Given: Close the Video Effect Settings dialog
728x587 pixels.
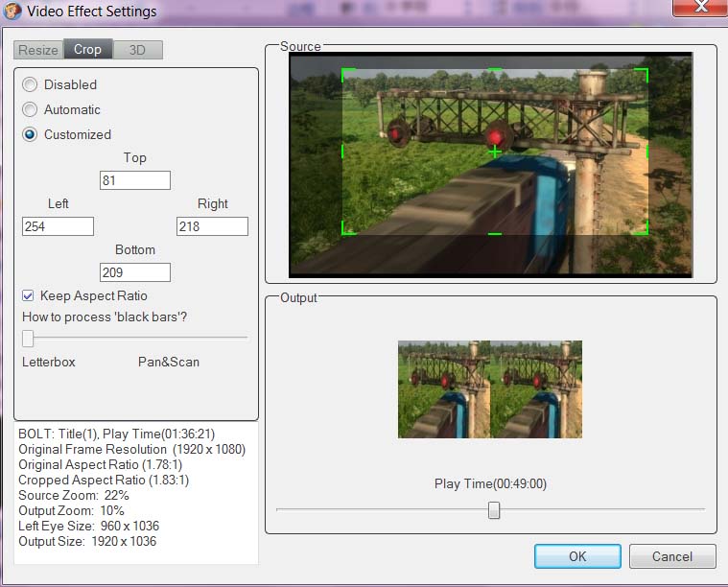Looking at the screenshot, I should (700, 7).
